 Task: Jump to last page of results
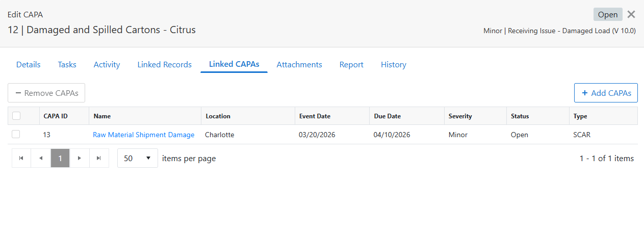pyautogui.click(x=99, y=158)
